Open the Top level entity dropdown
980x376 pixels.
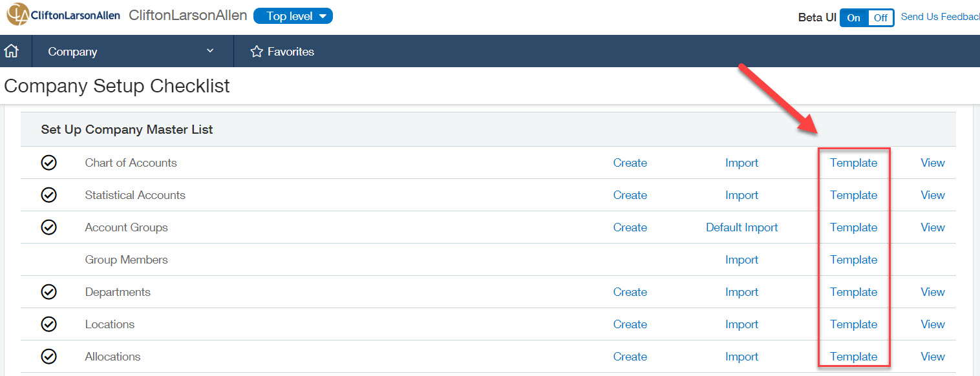[x=293, y=16]
